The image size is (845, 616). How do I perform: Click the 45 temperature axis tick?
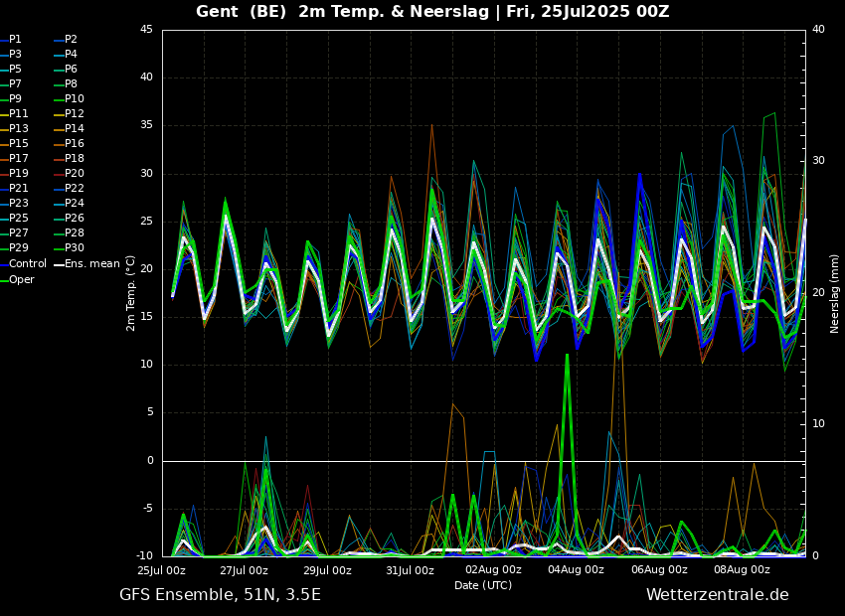coord(146,30)
